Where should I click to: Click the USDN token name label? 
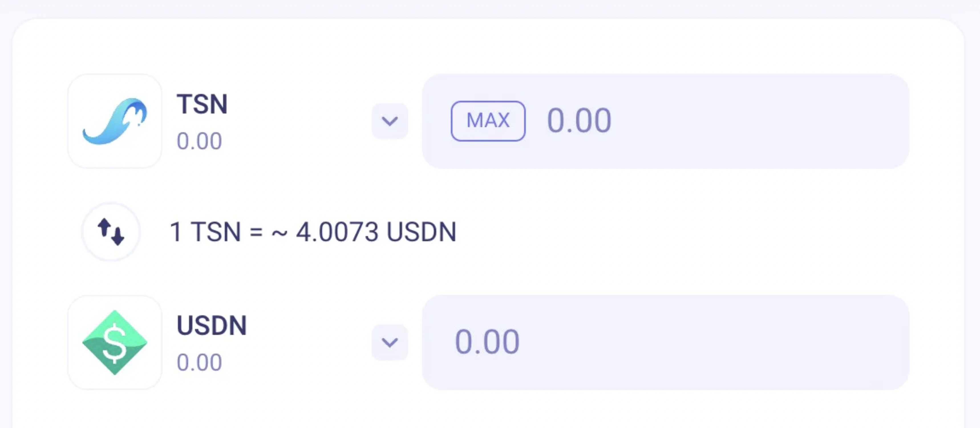pos(212,325)
